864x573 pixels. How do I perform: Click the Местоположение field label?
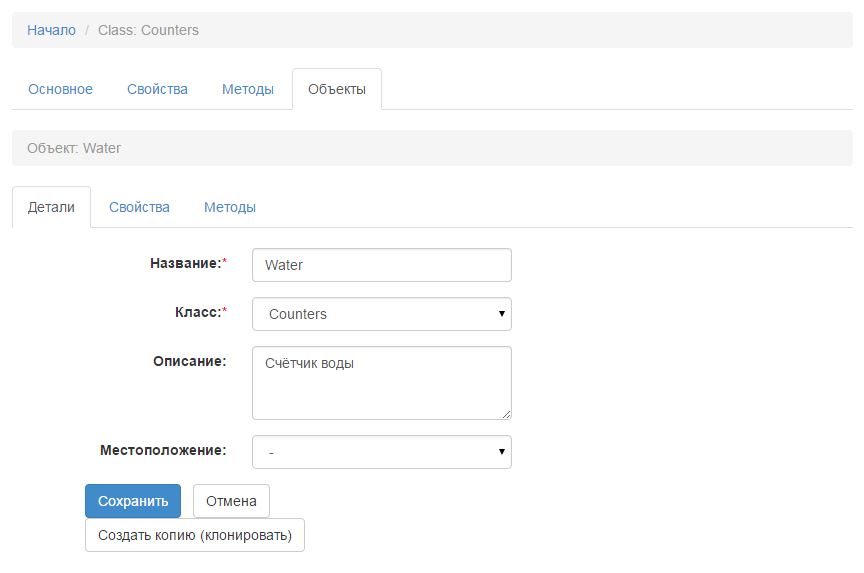coord(163,450)
